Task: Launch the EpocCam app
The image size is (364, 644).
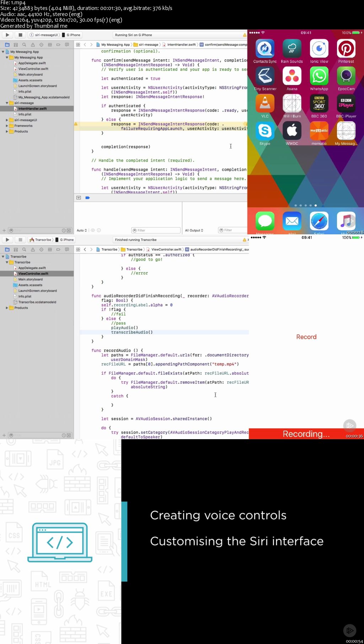Action: pyautogui.click(x=346, y=76)
